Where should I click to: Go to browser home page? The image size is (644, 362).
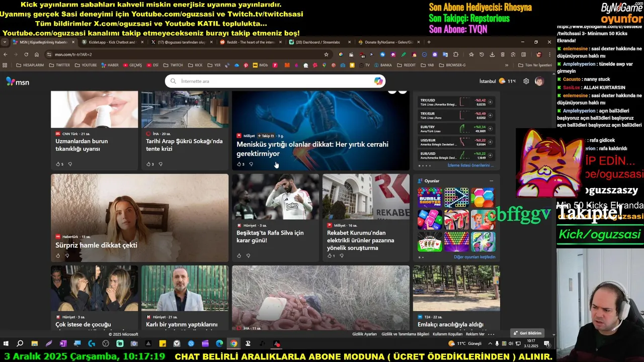pyautogui.click(x=37, y=54)
